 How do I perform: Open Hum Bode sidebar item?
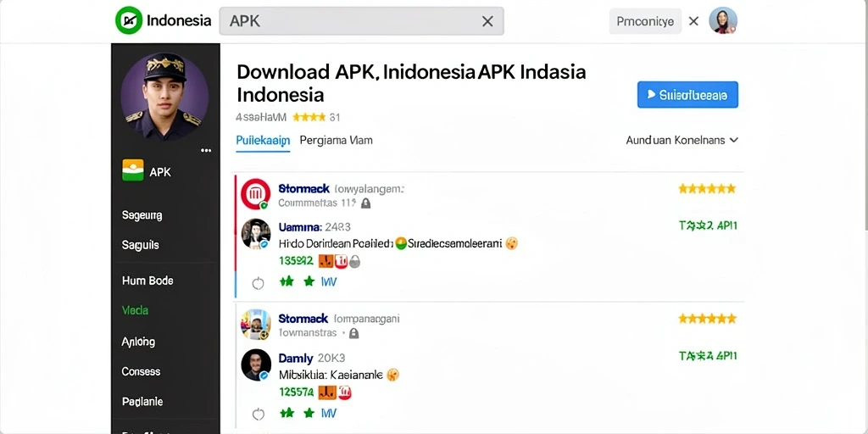click(147, 281)
